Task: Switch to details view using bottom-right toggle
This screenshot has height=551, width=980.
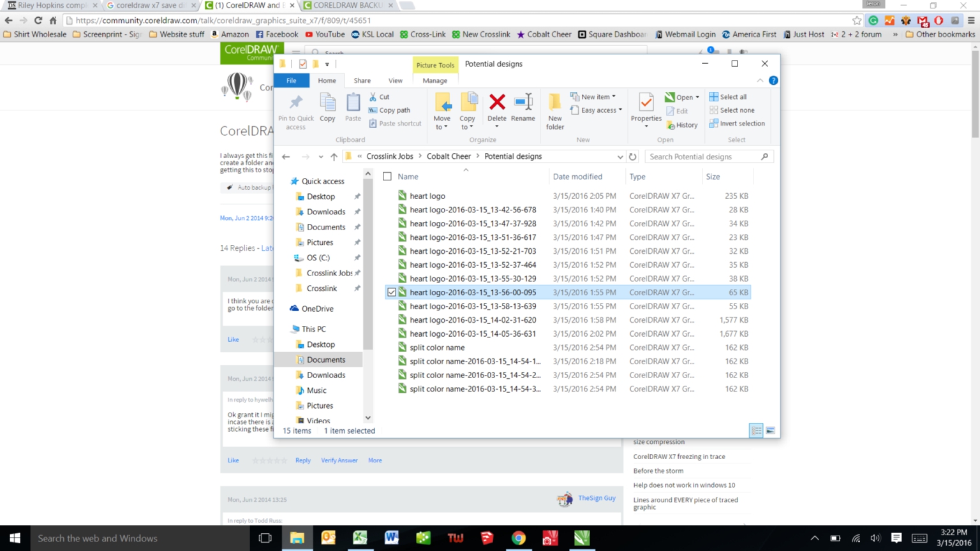Action: pos(755,430)
